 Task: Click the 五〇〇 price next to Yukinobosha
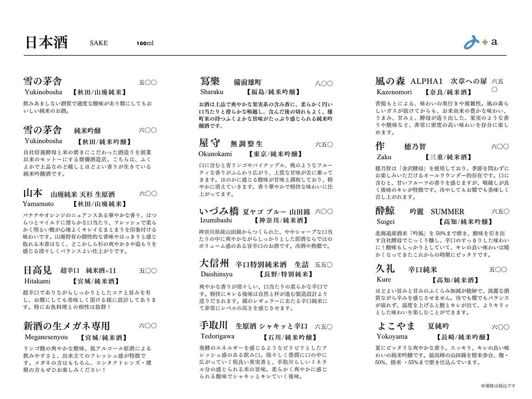click(148, 82)
